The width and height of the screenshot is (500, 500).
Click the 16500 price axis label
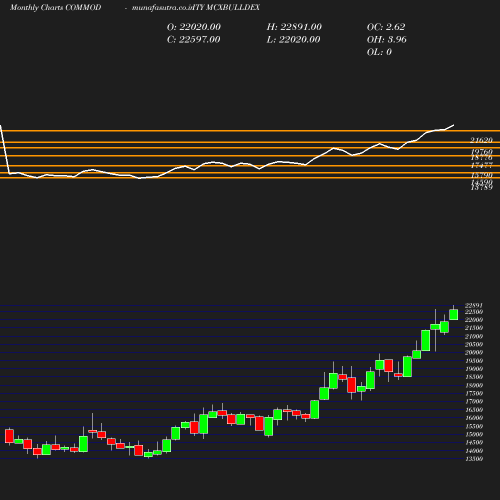474,410
